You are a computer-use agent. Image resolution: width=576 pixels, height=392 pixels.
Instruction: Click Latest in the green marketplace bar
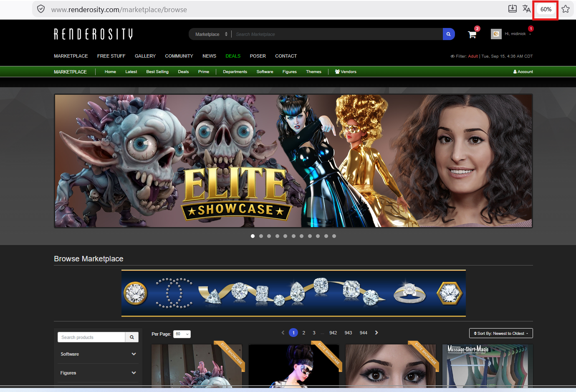click(131, 72)
